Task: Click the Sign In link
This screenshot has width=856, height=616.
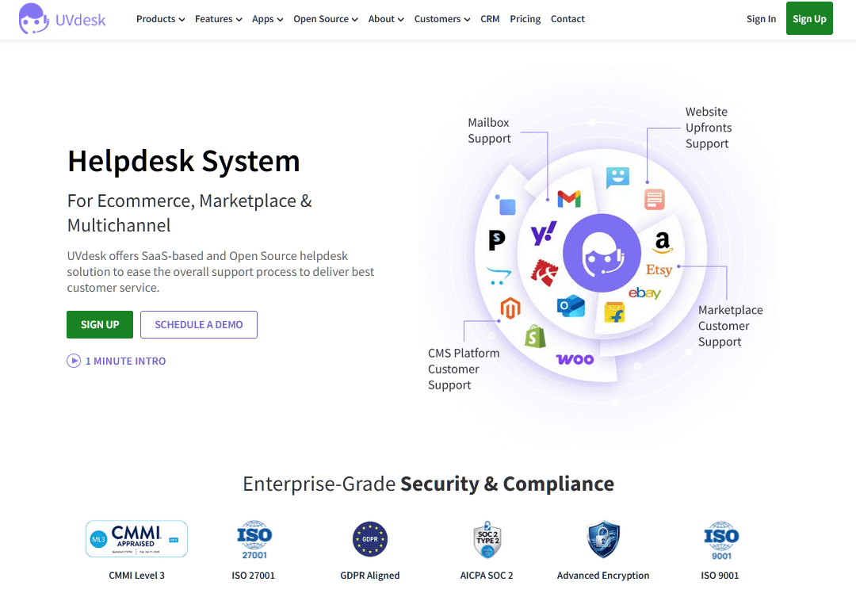Action: coord(761,19)
